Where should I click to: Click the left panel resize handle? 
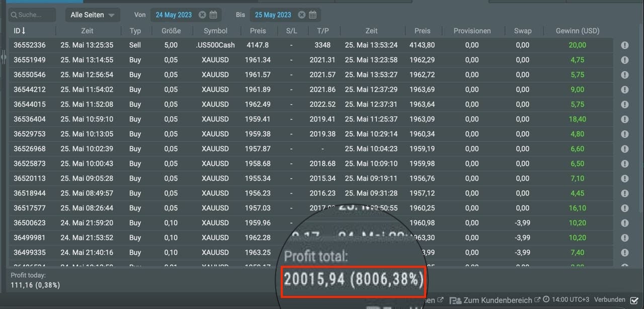[x=4, y=58]
